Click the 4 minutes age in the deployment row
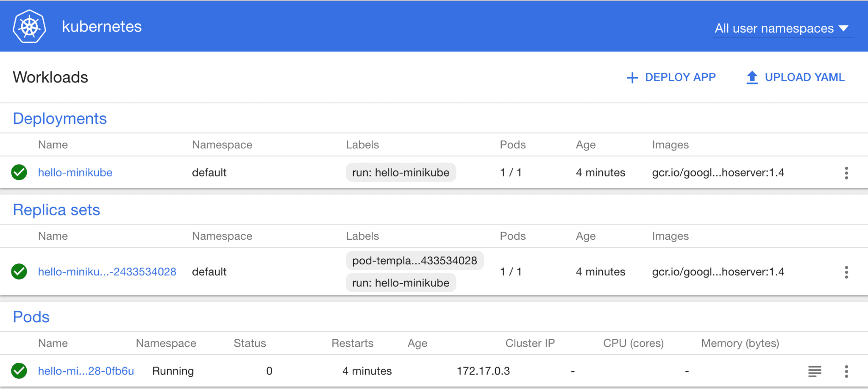The height and width of the screenshot is (389, 868). point(601,173)
